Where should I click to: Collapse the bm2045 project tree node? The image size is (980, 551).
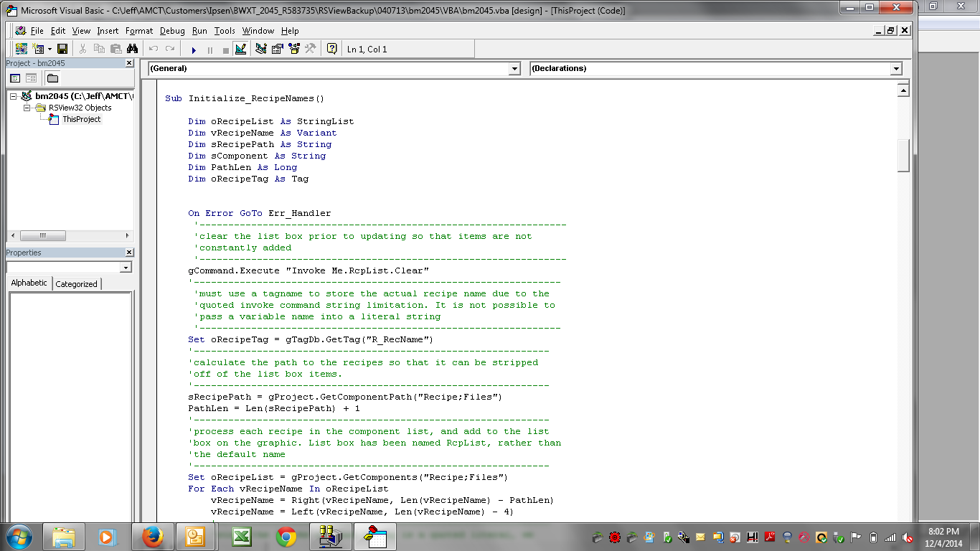click(x=13, y=96)
